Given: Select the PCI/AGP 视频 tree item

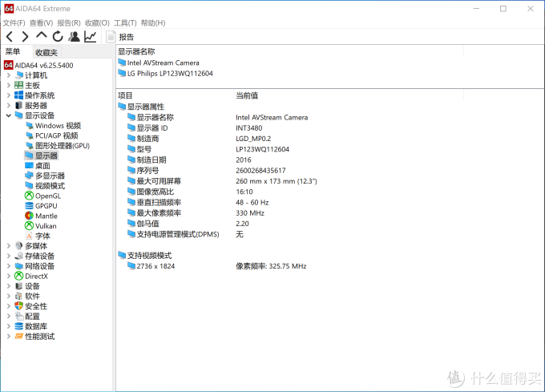Looking at the screenshot, I should [52, 136].
